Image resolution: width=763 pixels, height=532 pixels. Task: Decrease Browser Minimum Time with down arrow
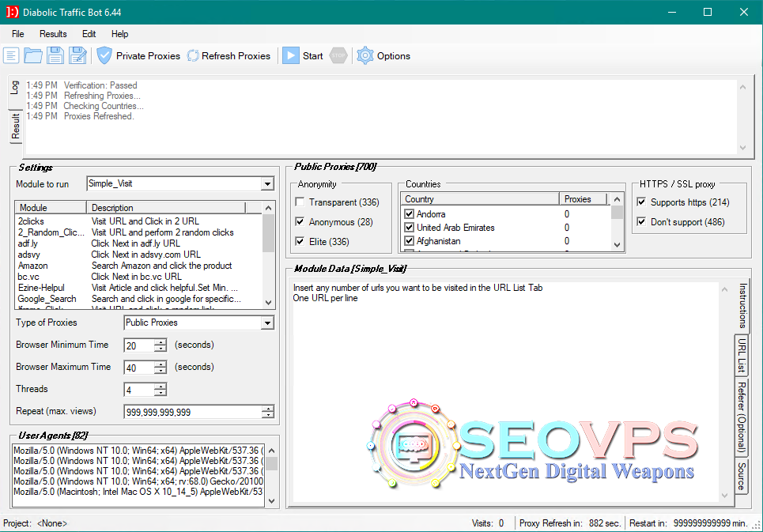[x=160, y=349]
